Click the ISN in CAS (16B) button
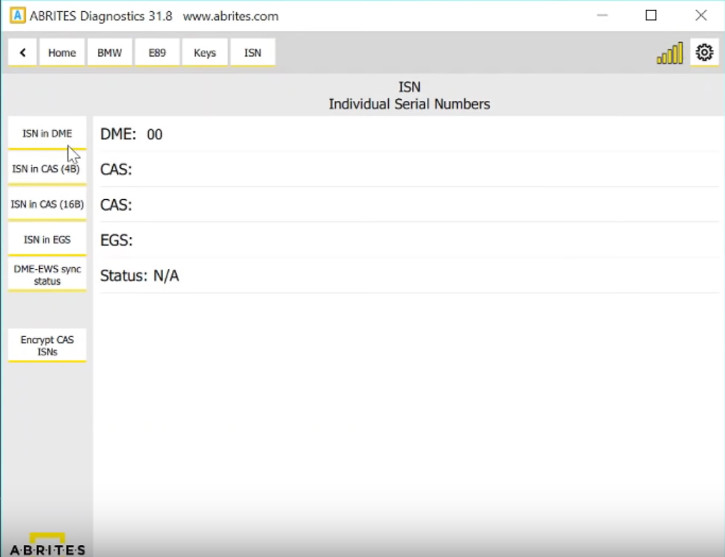 [x=47, y=204]
